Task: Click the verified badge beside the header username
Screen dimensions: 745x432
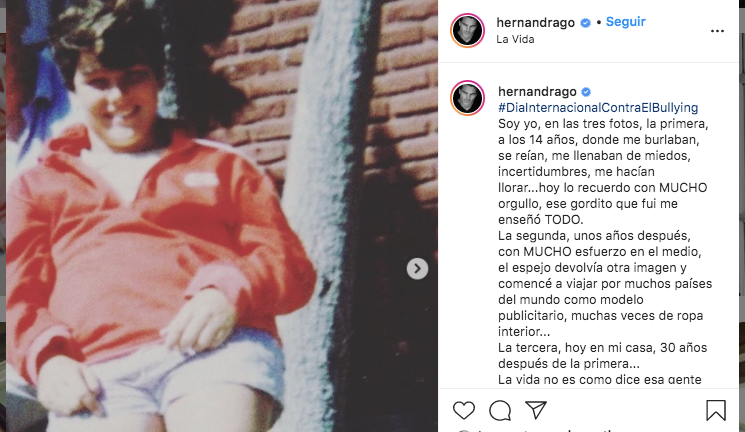Action: click(586, 23)
